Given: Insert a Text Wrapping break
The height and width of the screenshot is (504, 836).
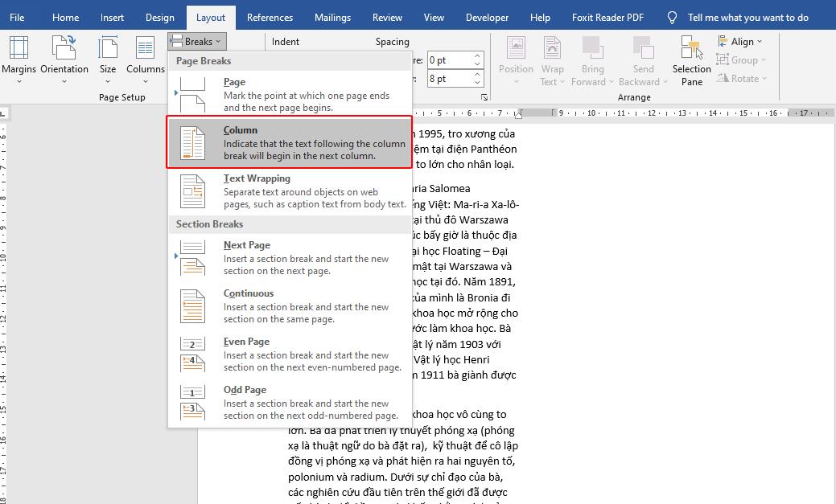Looking at the screenshot, I should tap(266, 191).
